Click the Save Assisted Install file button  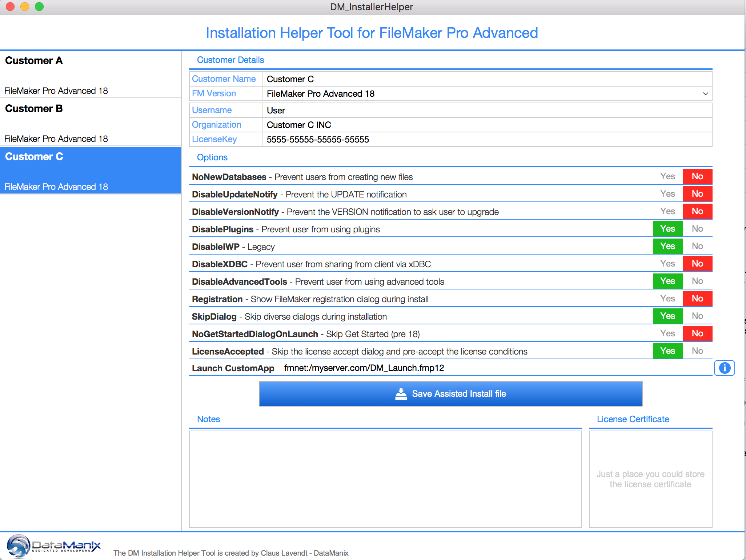click(x=450, y=394)
